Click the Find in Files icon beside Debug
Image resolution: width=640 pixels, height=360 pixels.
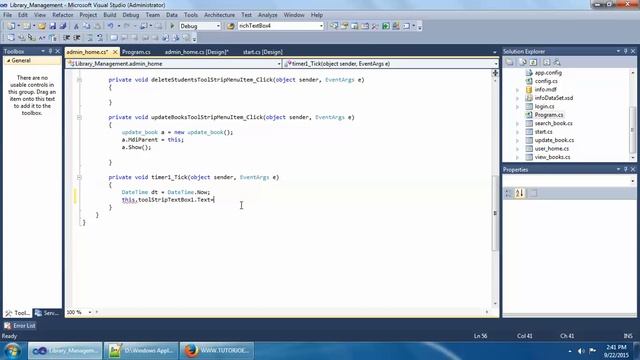click(231, 26)
